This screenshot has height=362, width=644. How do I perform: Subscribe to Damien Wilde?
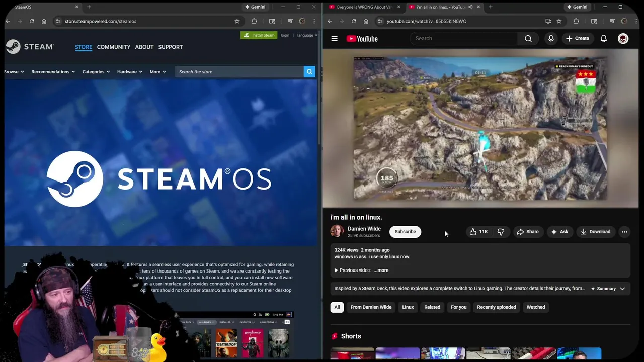405,232
